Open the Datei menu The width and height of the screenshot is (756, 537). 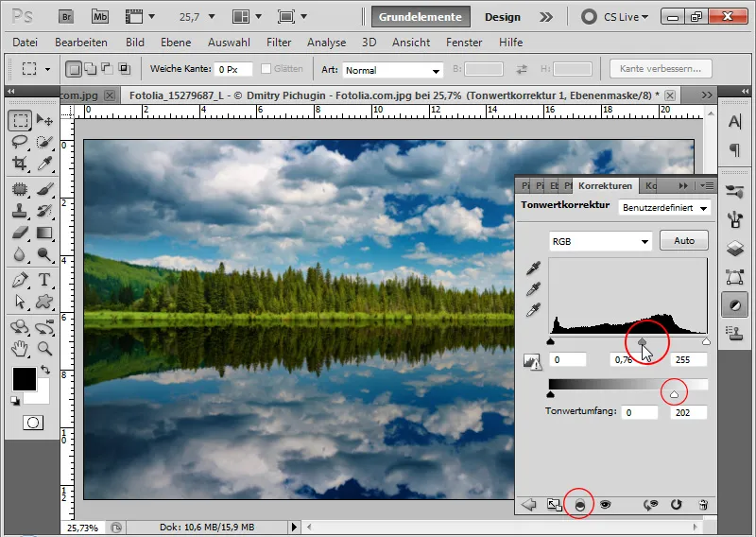pyautogui.click(x=26, y=43)
